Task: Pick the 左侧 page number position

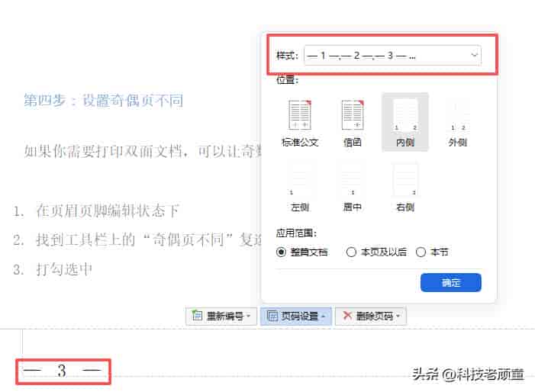Action: (300, 188)
